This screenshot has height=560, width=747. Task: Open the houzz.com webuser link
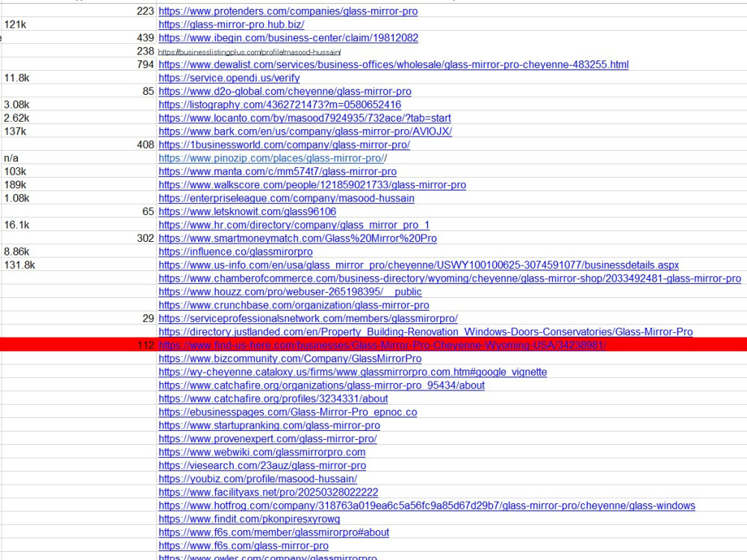point(290,291)
